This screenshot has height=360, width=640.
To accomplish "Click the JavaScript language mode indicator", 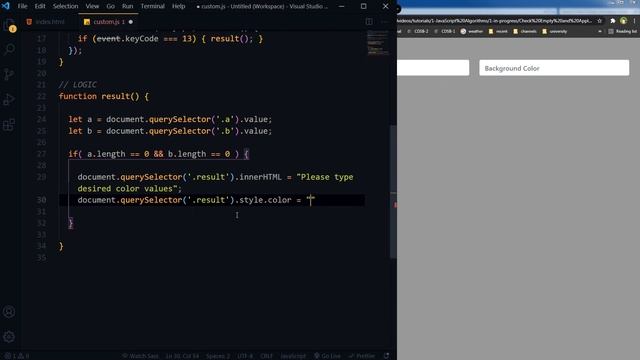I will [x=293, y=356].
